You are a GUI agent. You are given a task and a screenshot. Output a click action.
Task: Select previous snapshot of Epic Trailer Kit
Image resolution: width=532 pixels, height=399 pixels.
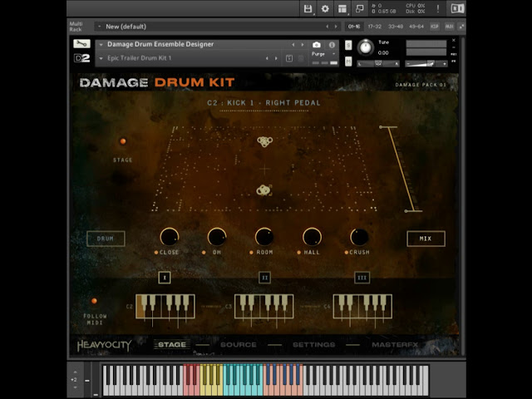[x=267, y=58]
